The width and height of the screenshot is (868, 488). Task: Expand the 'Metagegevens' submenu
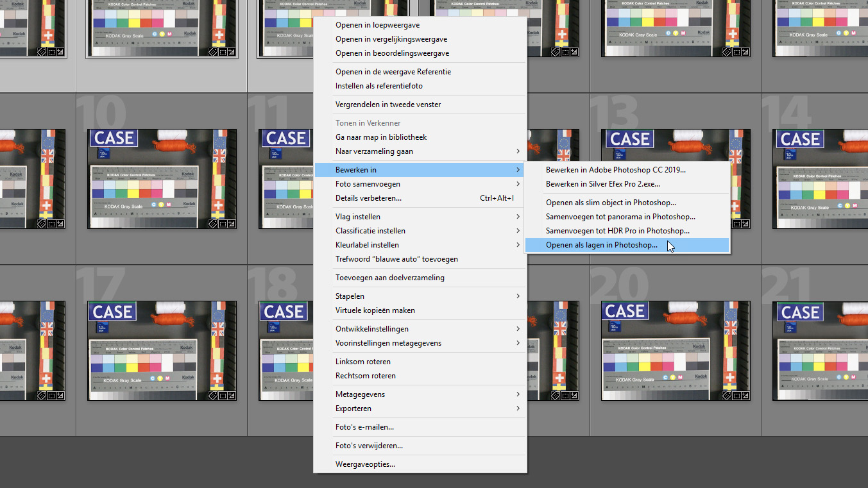tap(420, 394)
